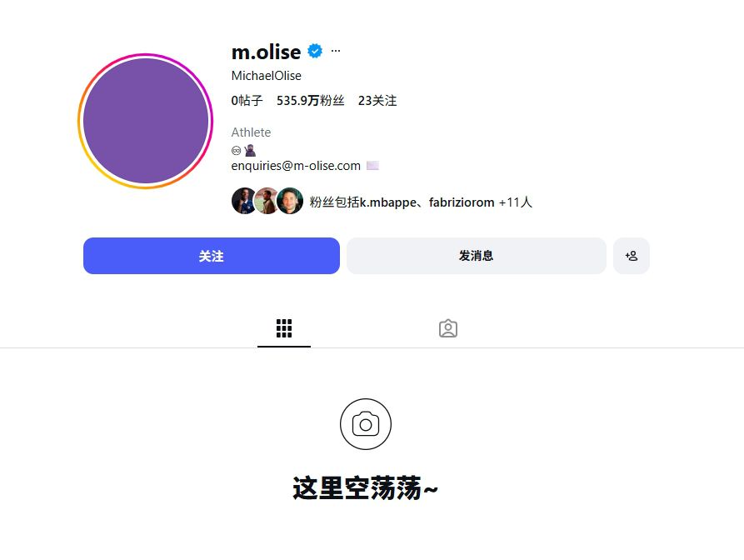
Task: Click the Athlete category label
Action: (251, 132)
